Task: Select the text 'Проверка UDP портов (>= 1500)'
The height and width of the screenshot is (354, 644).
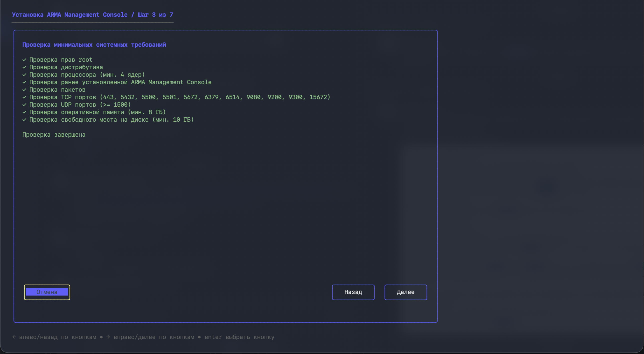Action: 80,105
